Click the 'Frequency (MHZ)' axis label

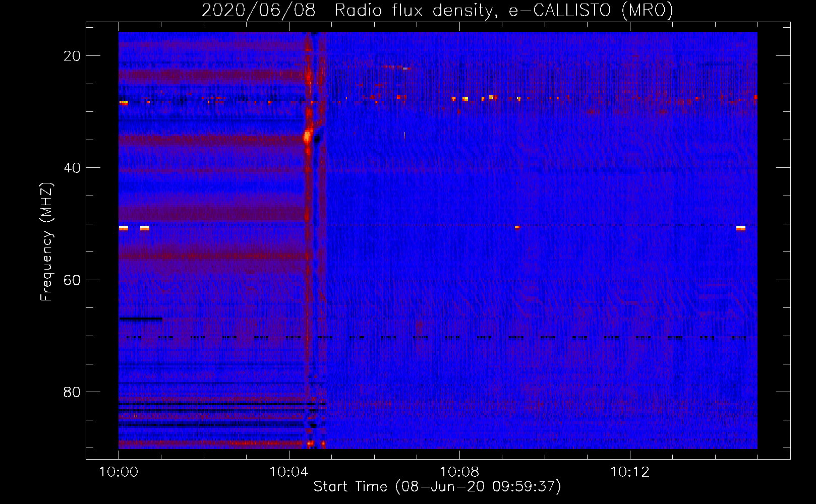46,241
